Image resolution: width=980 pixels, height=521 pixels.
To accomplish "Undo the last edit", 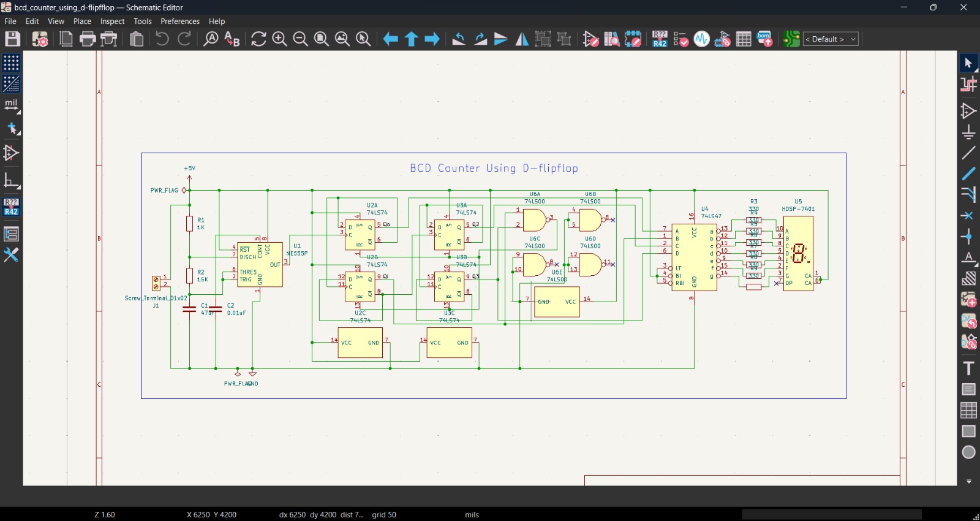I will pyautogui.click(x=162, y=39).
